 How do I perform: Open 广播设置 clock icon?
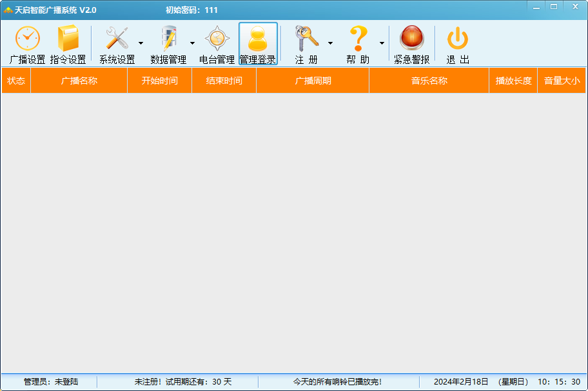tap(27, 38)
